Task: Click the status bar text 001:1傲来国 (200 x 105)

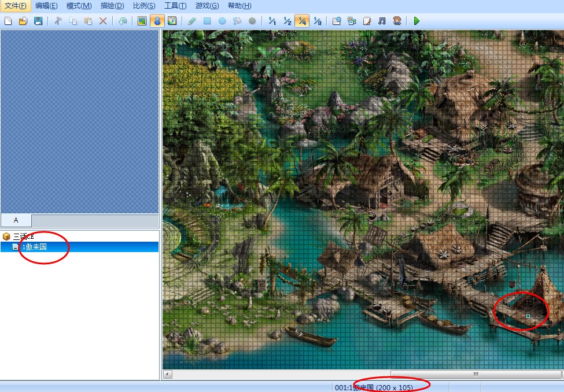Action: [374, 388]
